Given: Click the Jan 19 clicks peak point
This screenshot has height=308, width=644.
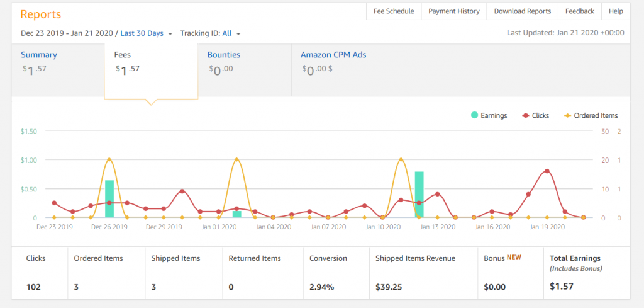Looking at the screenshot, I should coord(547,171).
